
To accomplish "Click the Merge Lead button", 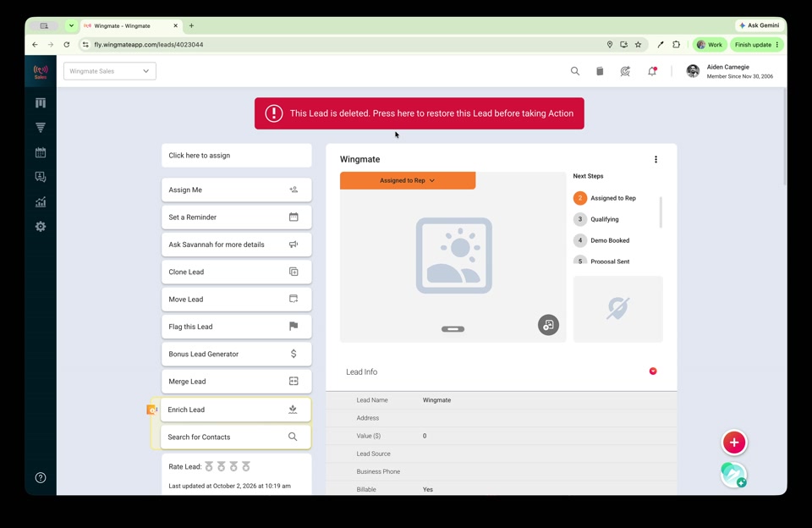I will click(237, 382).
